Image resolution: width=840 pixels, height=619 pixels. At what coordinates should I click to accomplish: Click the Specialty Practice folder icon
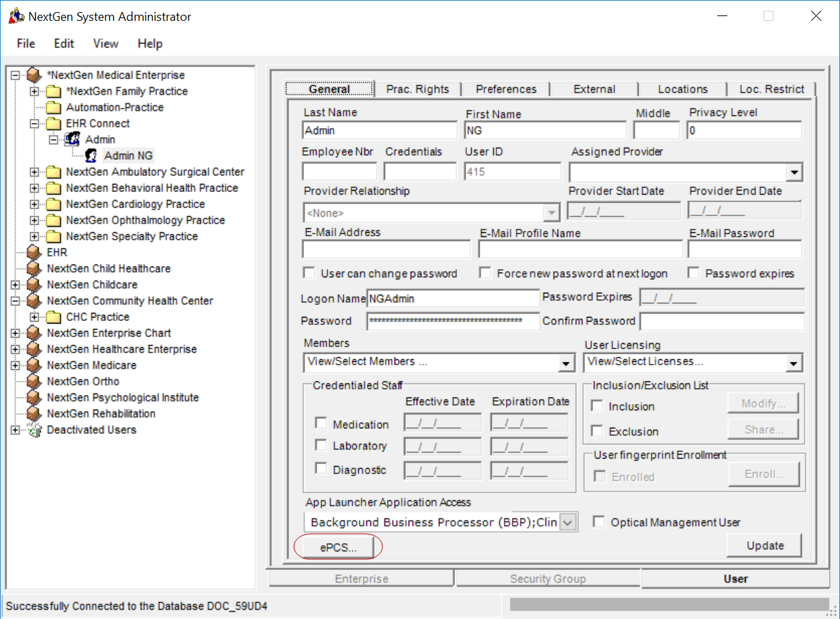[54, 236]
